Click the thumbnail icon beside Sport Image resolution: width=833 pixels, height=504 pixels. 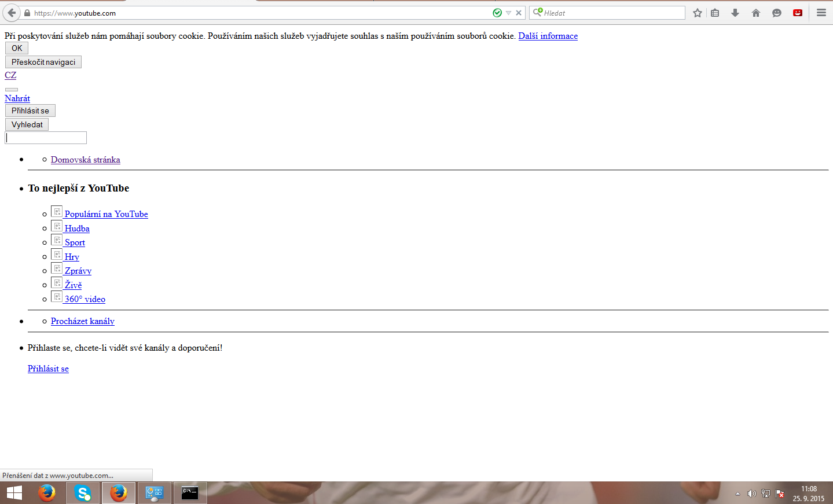coord(57,240)
